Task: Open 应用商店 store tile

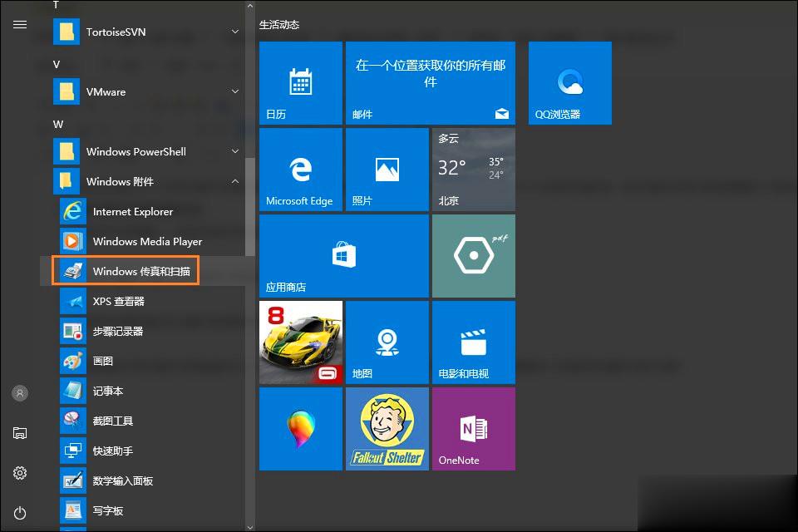Action: 344,256
